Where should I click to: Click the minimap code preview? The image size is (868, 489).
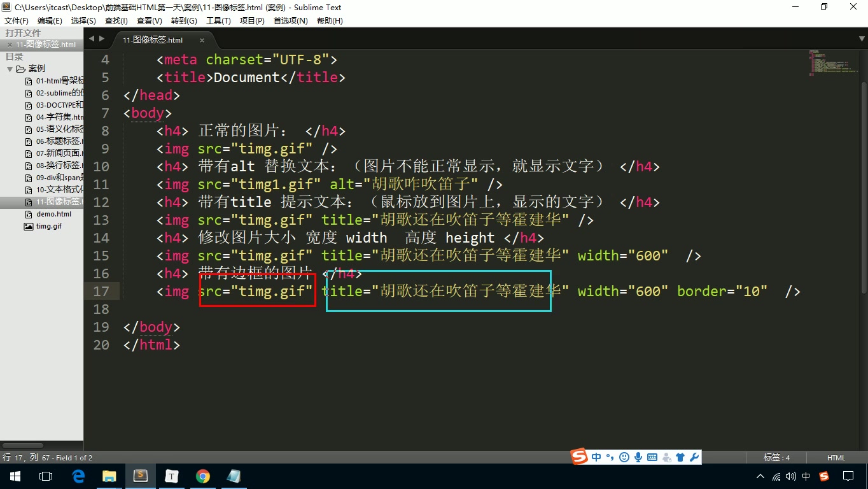pos(835,63)
